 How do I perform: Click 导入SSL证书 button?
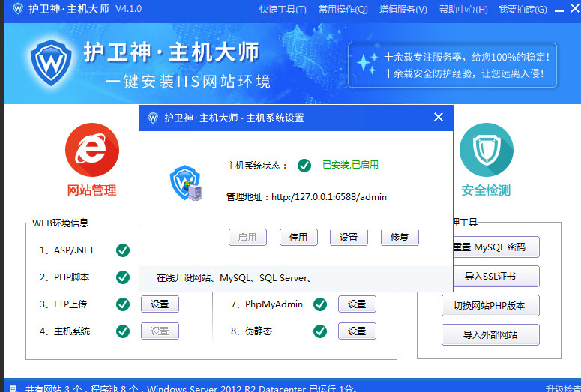point(490,276)
